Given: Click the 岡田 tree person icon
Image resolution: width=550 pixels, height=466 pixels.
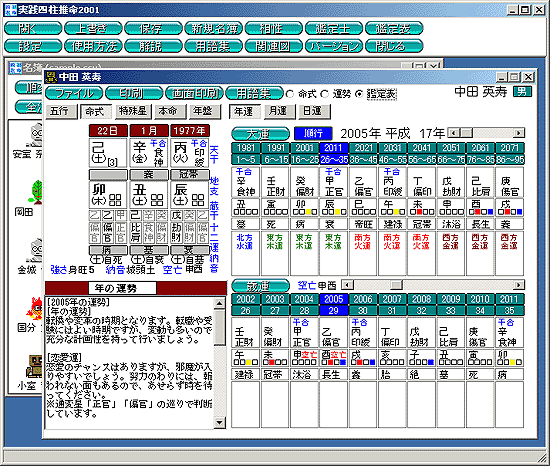Looking at the screenshot, I should coord(37,192).
